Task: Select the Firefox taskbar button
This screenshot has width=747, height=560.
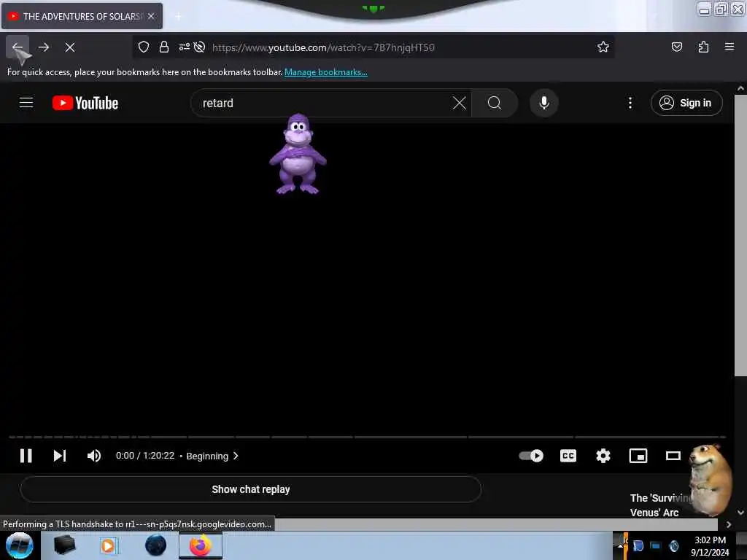Action: tap(201, 545)
